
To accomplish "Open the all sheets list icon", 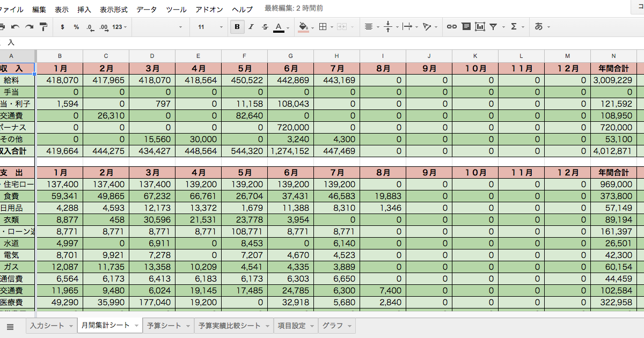I will pyautogui.click(x=10, y=326).
